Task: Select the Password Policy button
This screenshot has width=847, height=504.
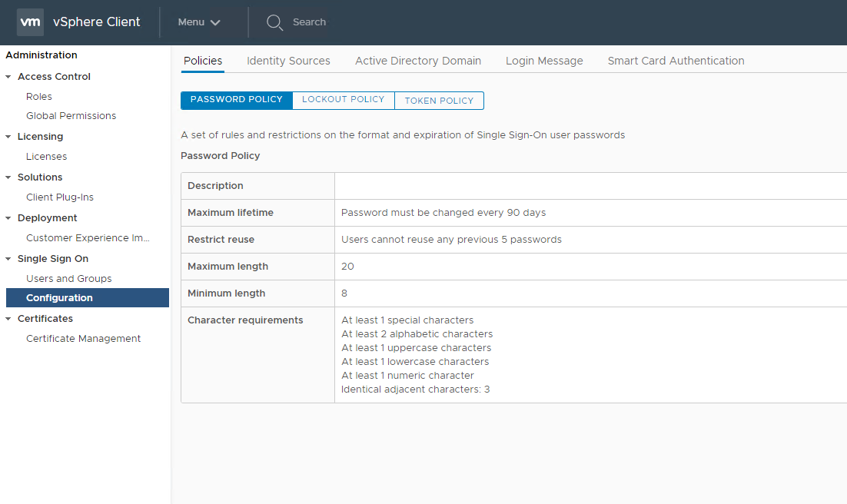Action: point(236,100)
